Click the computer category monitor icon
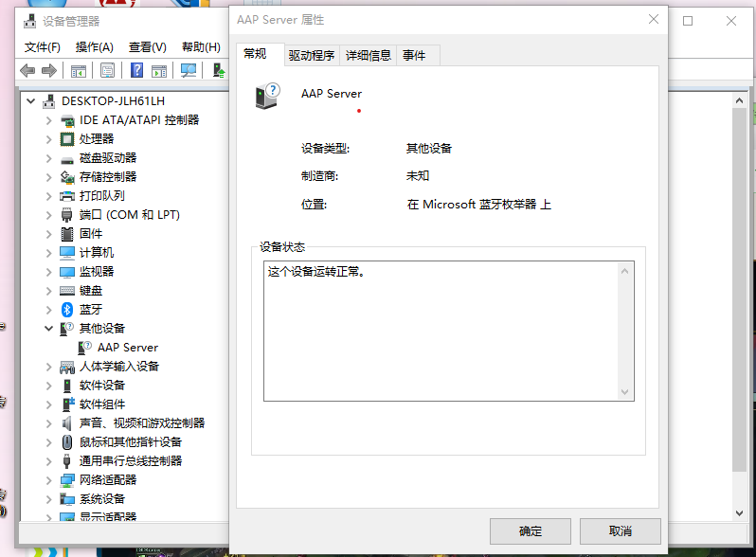Screen dimensions: 756x557 pos(67,253)
